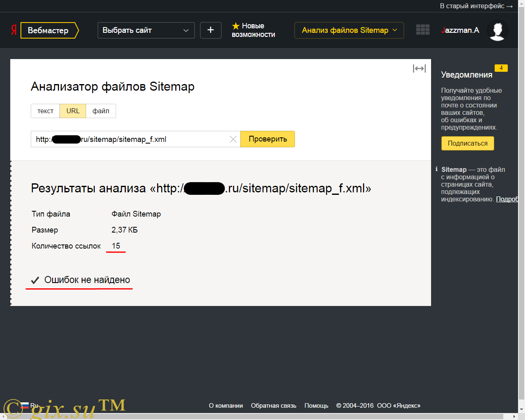Screen dimensions: 525x420
Task: Click the Подписаться button
Action: click(468, 144)
